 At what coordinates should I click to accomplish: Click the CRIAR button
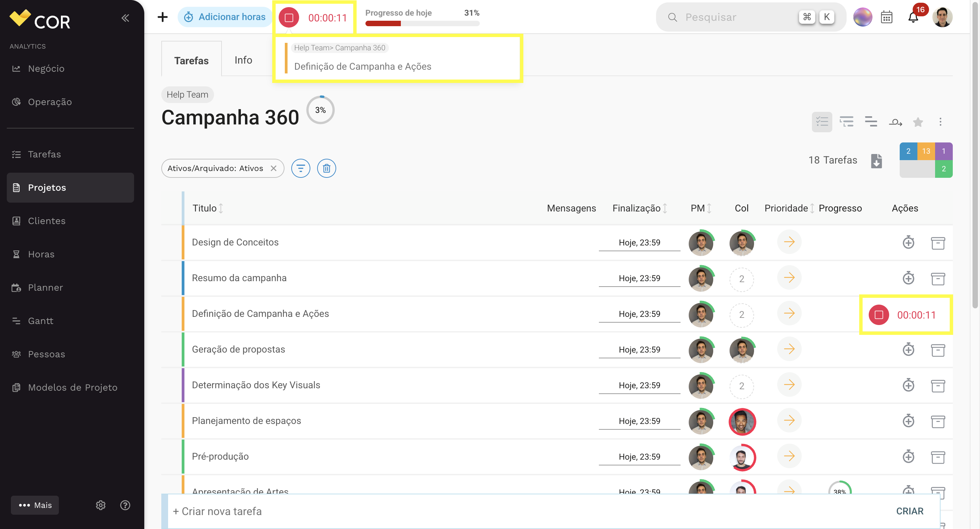pos(910,511)
